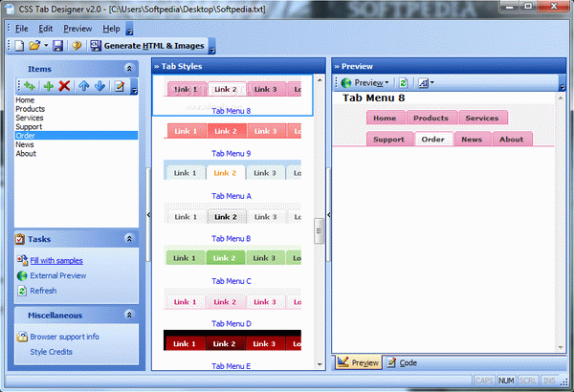Expand Items toolbar options arrow

coord(134,87)
